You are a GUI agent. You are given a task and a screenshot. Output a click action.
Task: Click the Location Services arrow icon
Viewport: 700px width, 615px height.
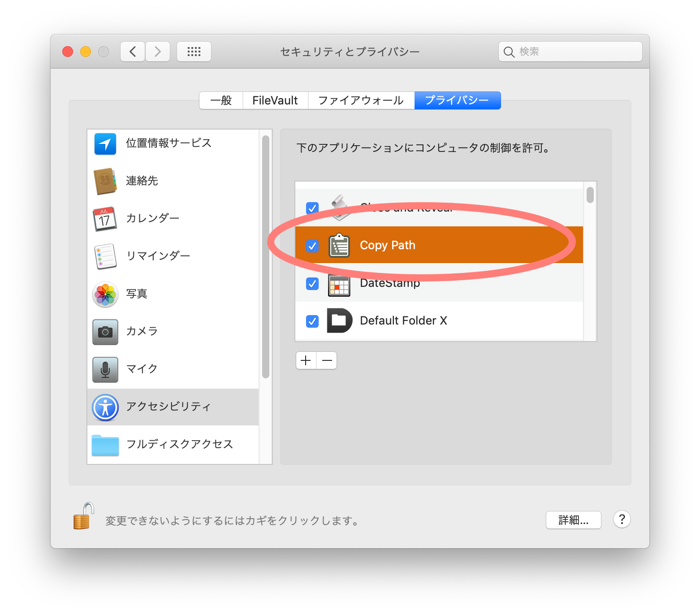[x=105, y=144]
